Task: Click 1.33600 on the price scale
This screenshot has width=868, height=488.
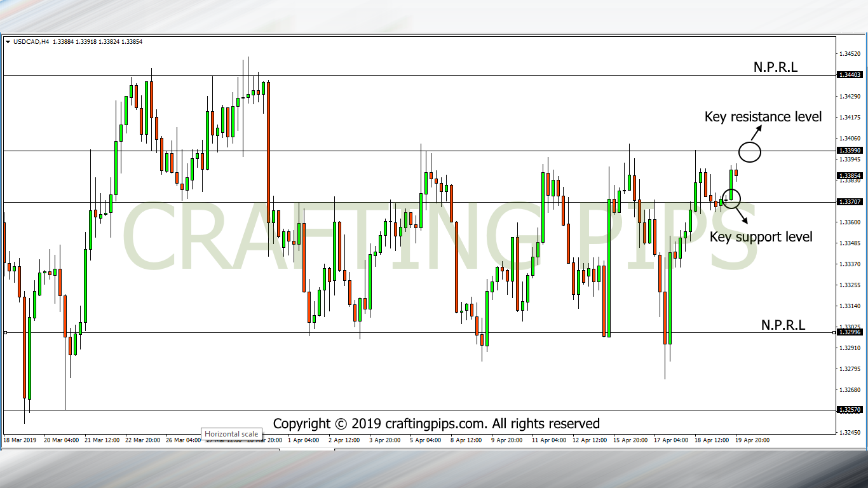Action: coord(850,222)
